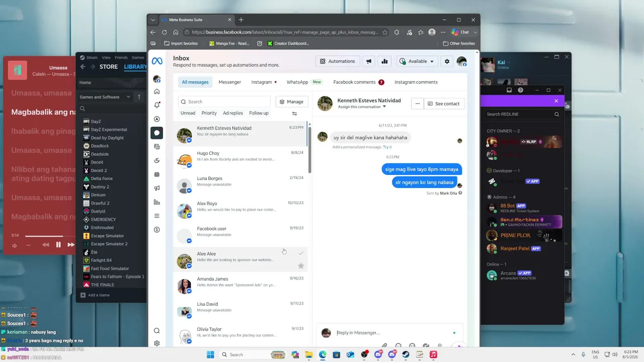644x362 pixels.
Task: Select the All messages tab
Action: (x=195, y=82)
